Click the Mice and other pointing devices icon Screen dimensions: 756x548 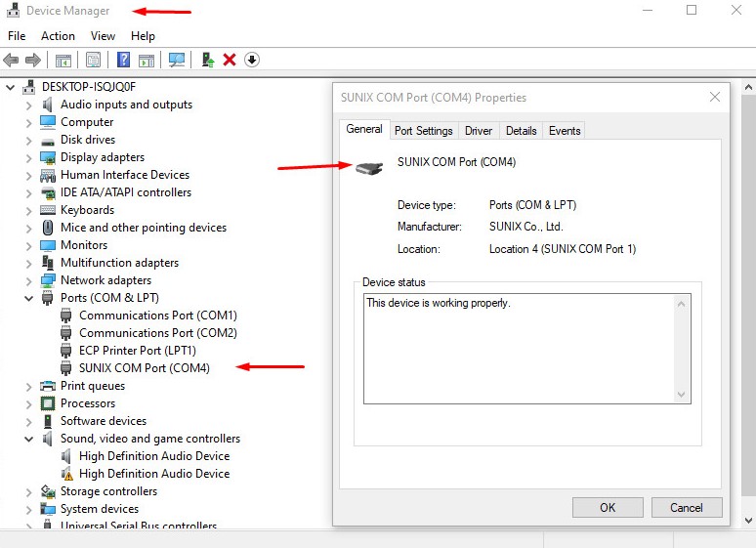pyautogui.click(x=48, y=228)
